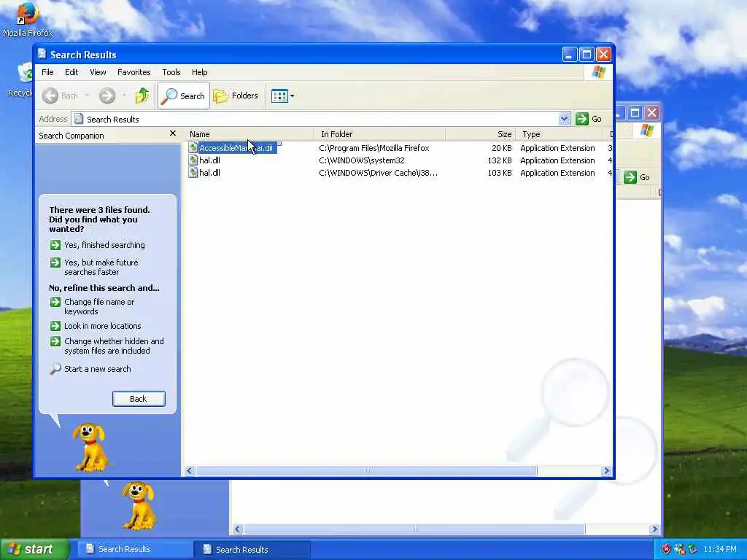Click the C:\Program Files\Mozilla Firefox folder cell
This screenshot has height=560, width=747.
[x=374, y=148]
